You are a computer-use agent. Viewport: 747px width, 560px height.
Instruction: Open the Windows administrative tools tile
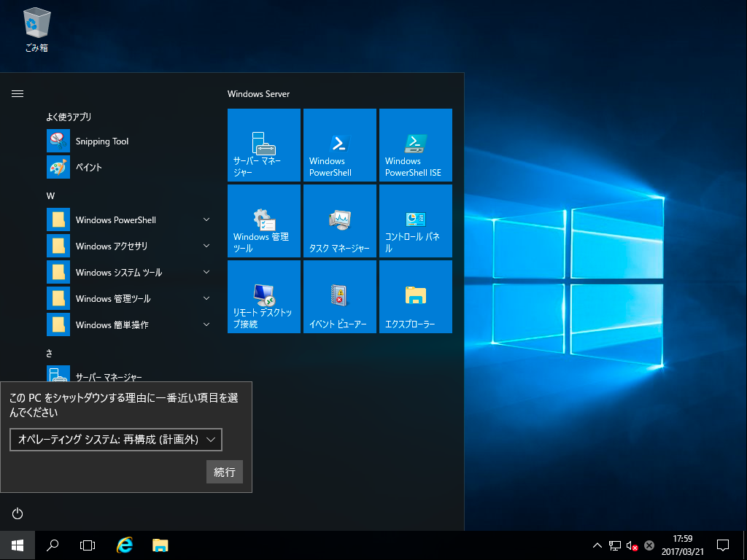(264, 221)
